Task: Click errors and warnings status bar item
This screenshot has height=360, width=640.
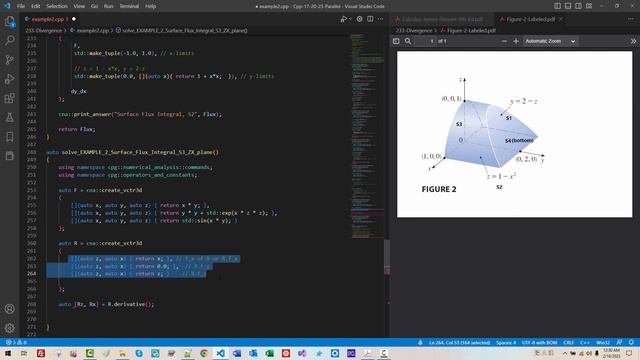Action: 16,342
